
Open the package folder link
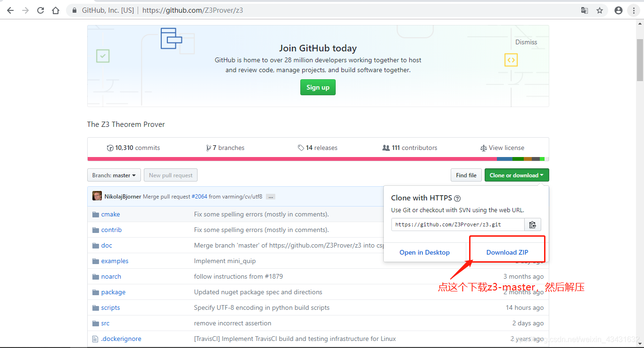(113, 292)
